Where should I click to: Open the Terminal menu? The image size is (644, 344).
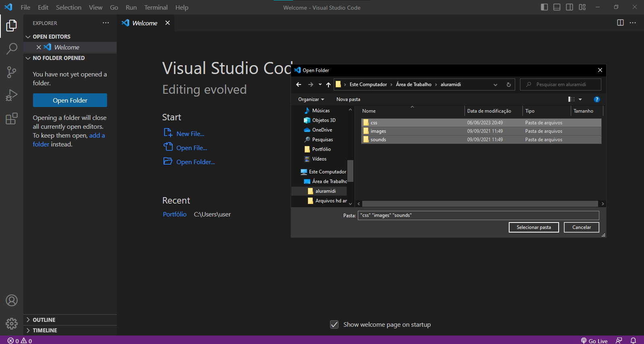pos(156,7)
